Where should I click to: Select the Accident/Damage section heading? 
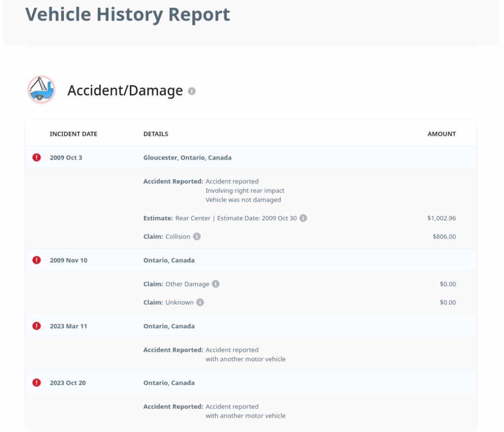pyautogui.click(x=125, y=91)
